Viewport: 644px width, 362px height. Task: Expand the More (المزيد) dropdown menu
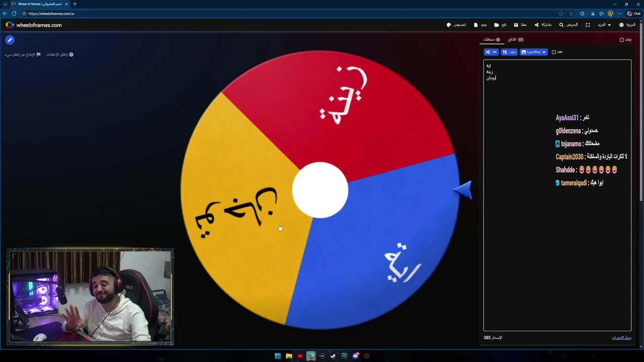[604, 25]
